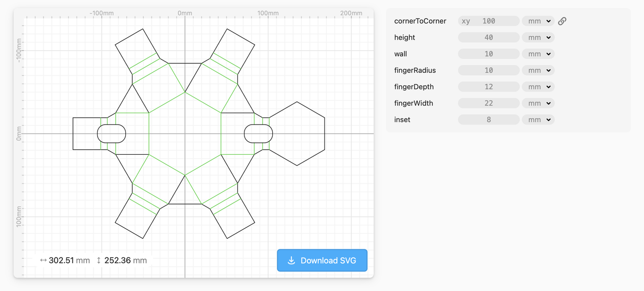Click the fingerDepth parameter label
The image size is (644, 291).
click(414, 86)
